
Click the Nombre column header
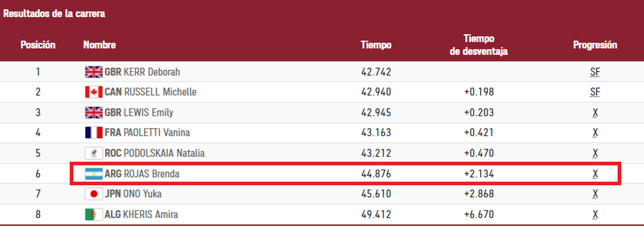[99, 45]
